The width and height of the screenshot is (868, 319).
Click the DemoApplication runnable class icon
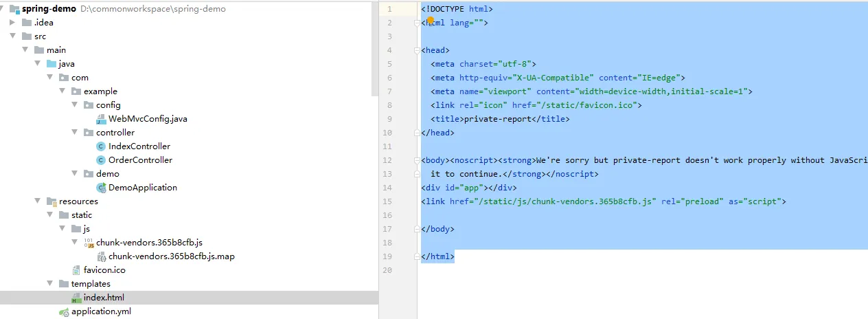click(101, 188)
